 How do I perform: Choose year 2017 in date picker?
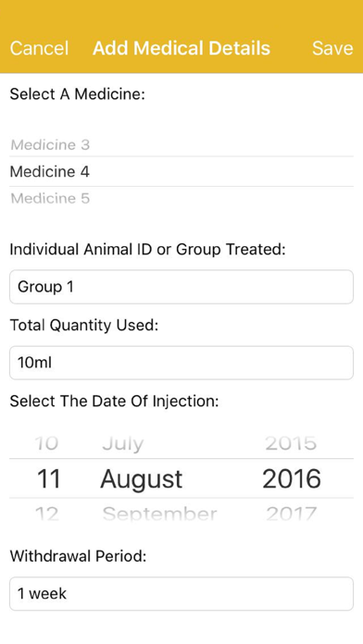(x=291, y=514)
